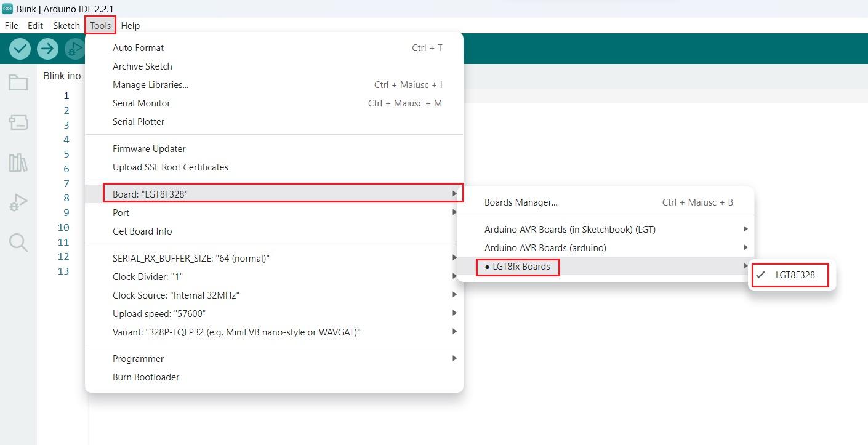The width and height of the screenshot is (868, 445).
Task: Open the Library Manager sidebar icon
Action: pos(18,162)
